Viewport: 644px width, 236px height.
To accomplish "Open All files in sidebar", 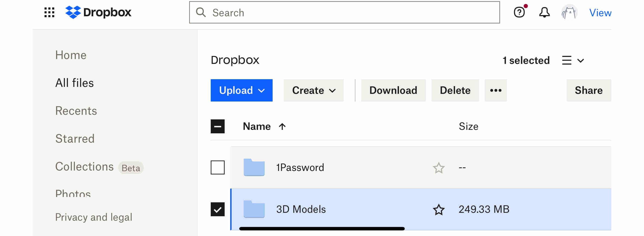I will point(74,83).
